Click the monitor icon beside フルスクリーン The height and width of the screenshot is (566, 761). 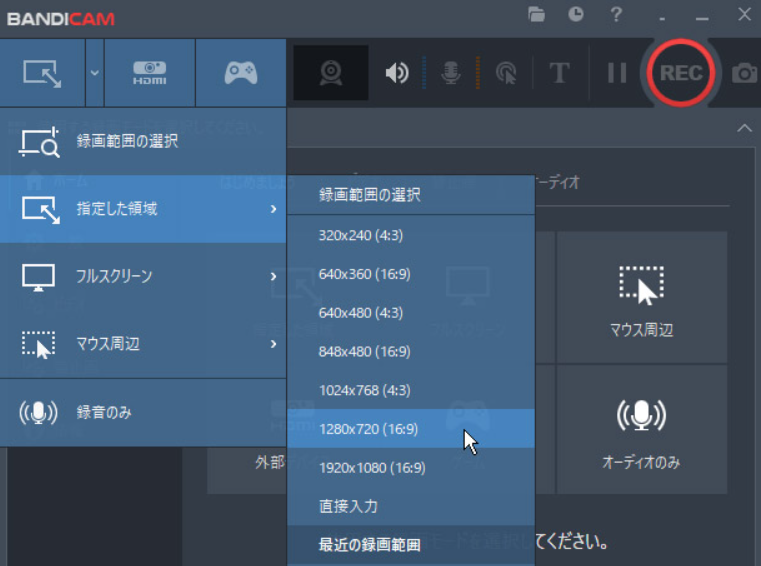click(x=38, y=277)
